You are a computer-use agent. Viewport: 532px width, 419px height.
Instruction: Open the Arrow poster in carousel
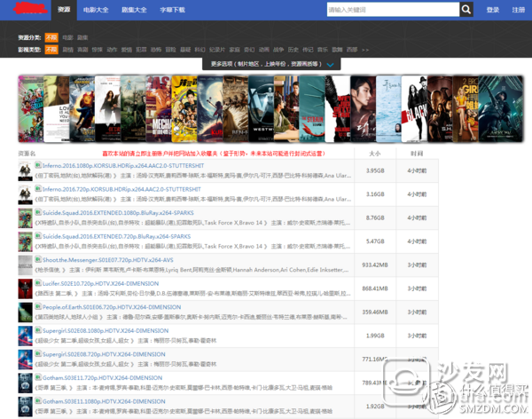pos(501,108)
